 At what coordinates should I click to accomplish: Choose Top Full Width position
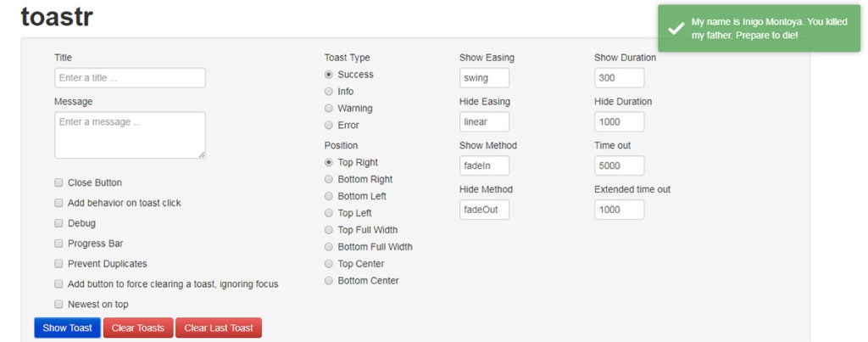(x=329, y=230)
